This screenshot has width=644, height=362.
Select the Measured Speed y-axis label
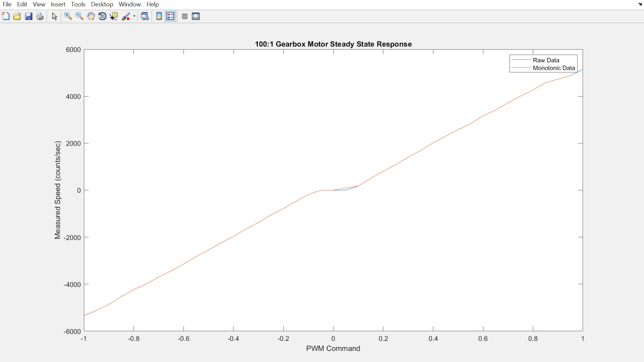coord(58,190)
